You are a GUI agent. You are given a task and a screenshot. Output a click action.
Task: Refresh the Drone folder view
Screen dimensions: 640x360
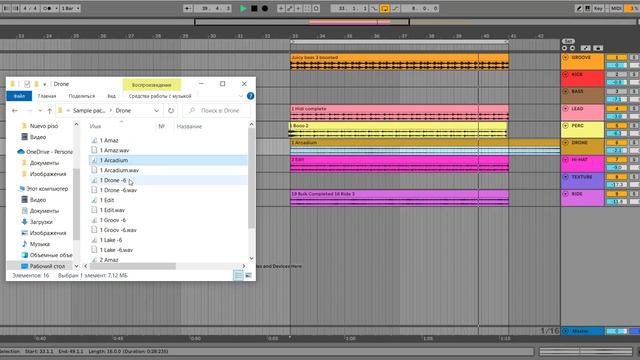coord(171,111)
